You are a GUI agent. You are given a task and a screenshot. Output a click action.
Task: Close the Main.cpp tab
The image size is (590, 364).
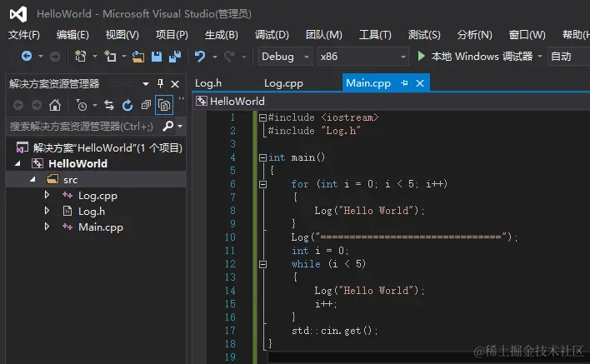pyautogui.click(x=420, y=83)
